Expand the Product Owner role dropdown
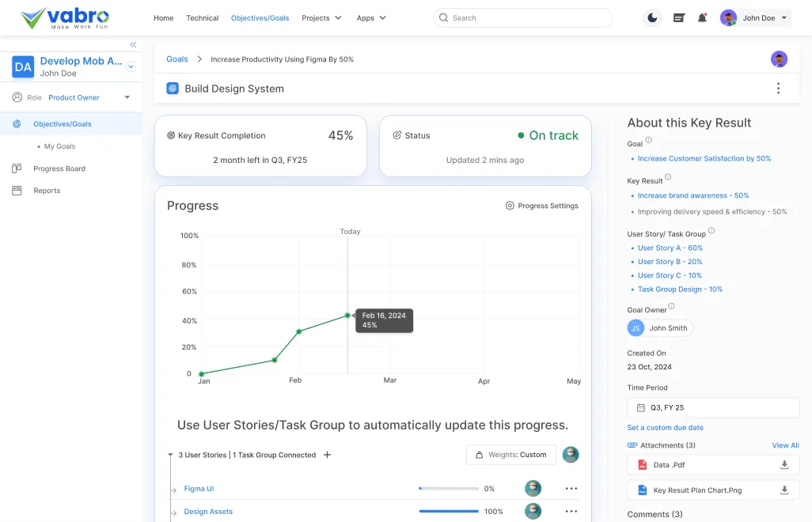The image size is (812, 522). 127,98
